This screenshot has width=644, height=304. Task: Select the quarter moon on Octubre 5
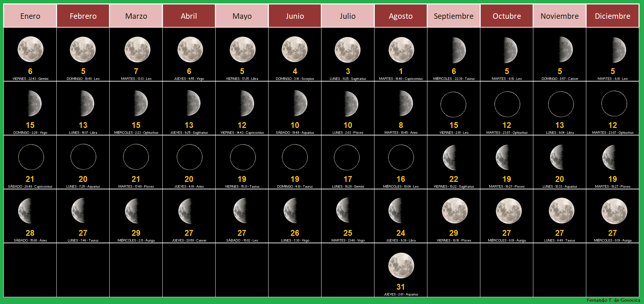(x=510, y=50)
